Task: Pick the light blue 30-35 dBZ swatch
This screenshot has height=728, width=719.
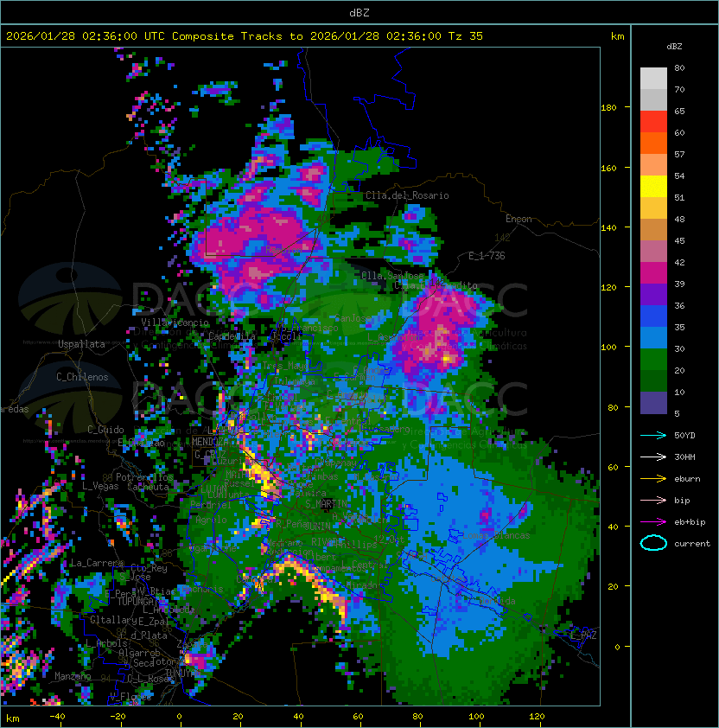Action: [653, 337]
